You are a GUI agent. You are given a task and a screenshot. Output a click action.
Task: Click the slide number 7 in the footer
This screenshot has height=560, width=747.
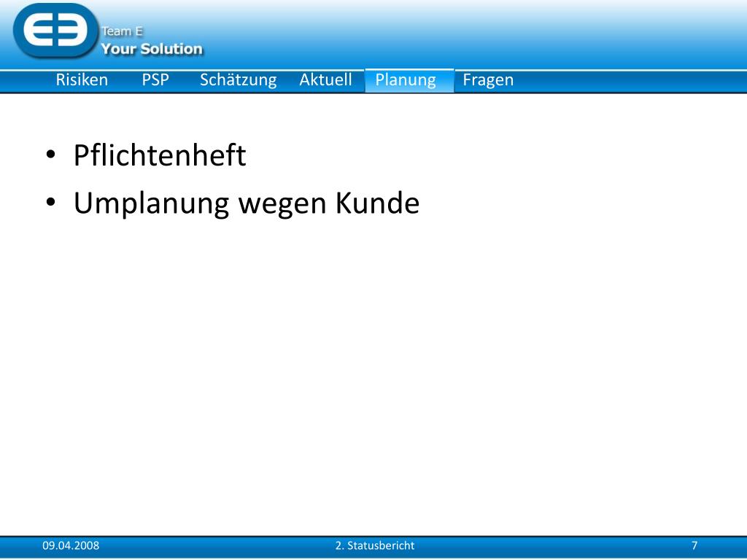click(694, 545)
